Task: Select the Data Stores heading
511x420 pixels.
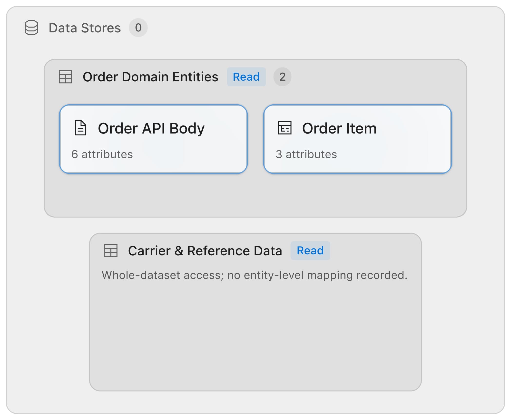Action: click(x=85, y=28)
